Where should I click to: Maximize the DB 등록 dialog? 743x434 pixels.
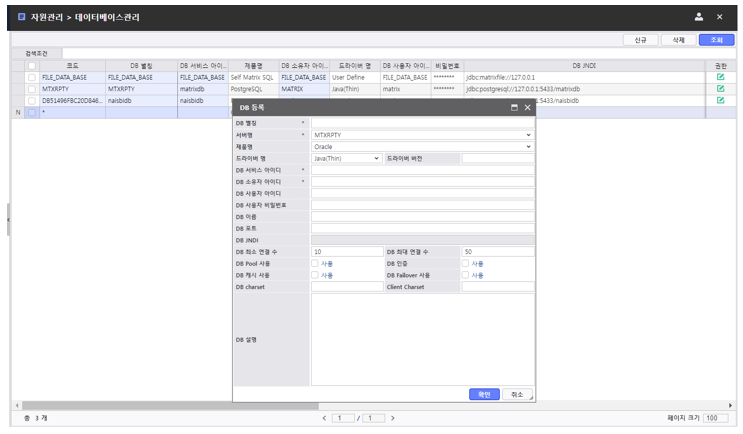click(514, 107)
